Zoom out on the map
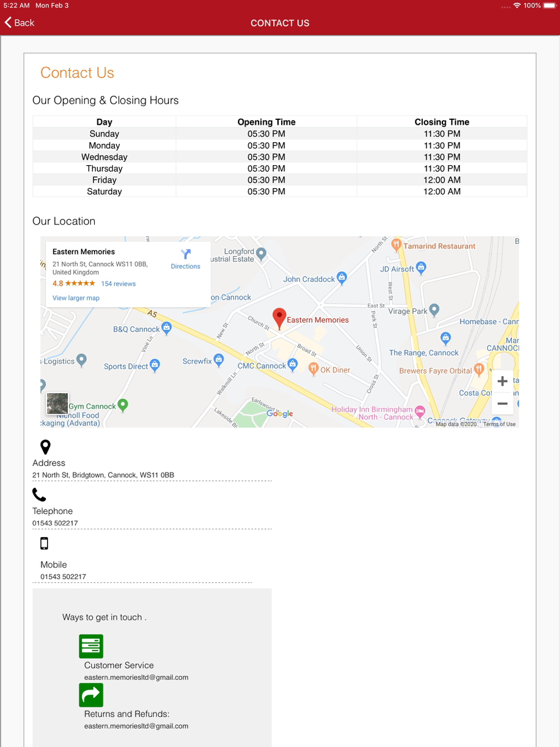 502,404
